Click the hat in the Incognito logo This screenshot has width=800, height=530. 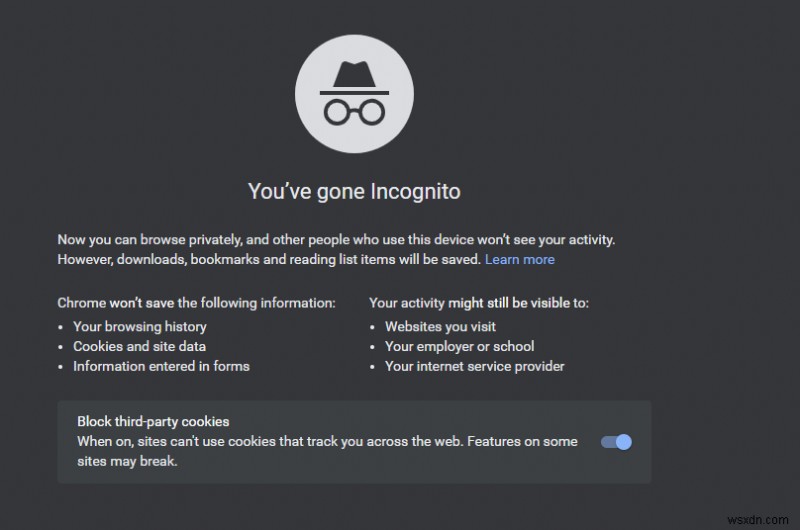point(354,76)
